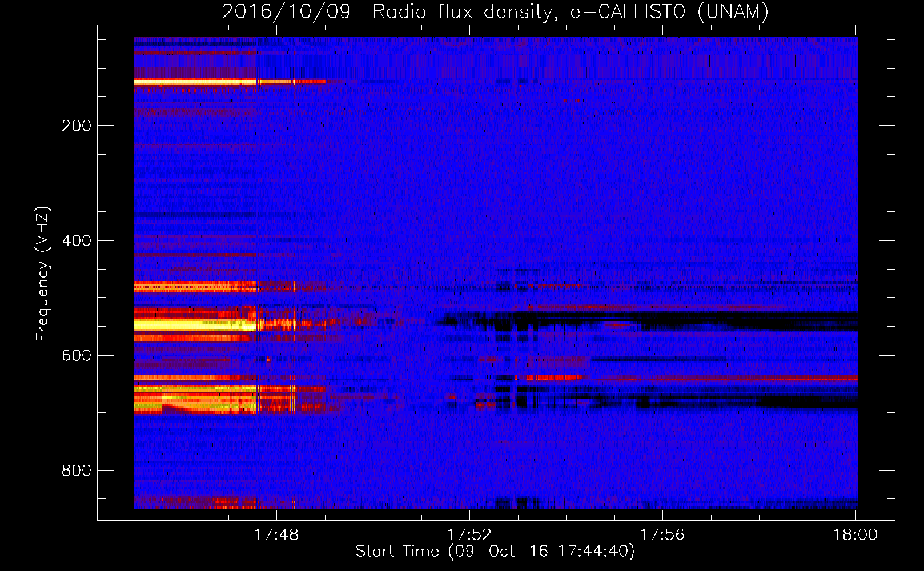Select the 'Frequency (MHZ)' y-axis label
The image size is (924, 571).
(x=42, y=274)
